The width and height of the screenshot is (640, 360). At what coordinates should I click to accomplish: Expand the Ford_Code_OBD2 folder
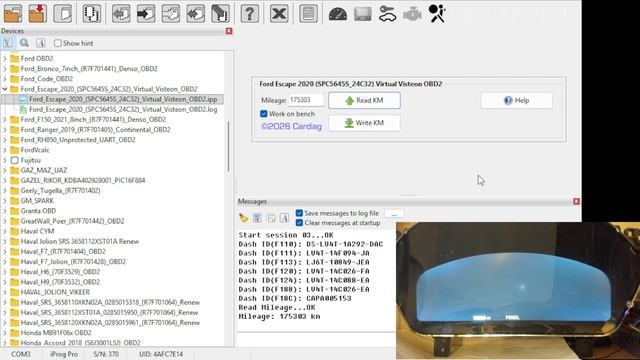[x=5, y=79]
